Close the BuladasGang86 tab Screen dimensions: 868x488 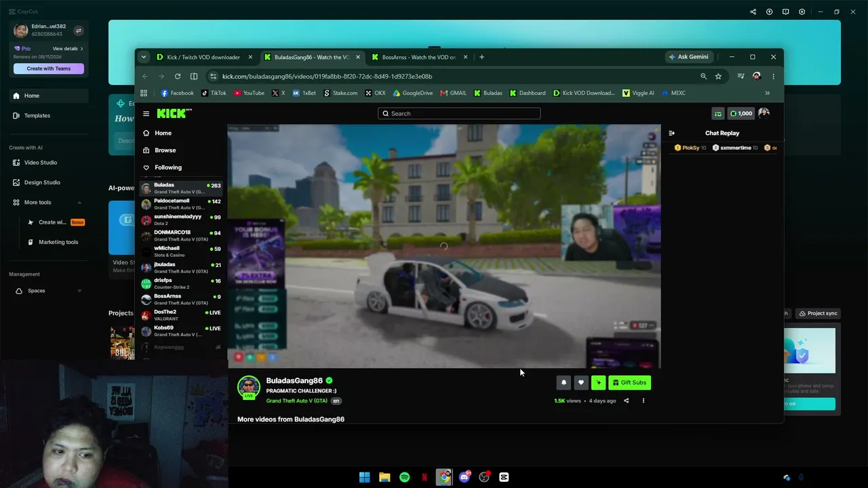pos(358,57)
